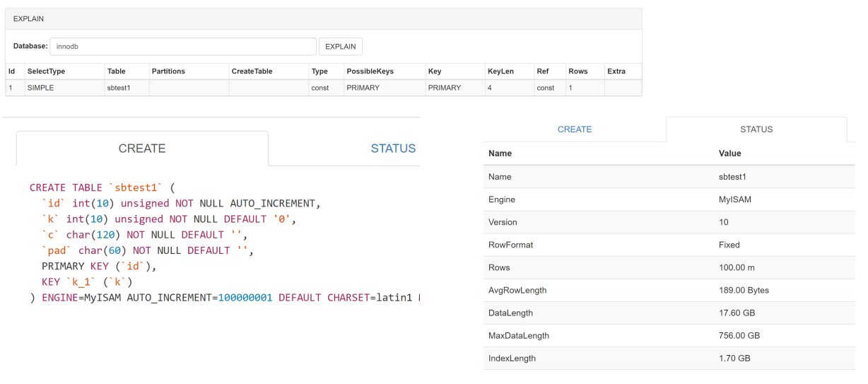This screenshot has height=384, width=868.
Task: Switch to the large STATUS tab beside the SQL panel
Action: pos(393,149)
